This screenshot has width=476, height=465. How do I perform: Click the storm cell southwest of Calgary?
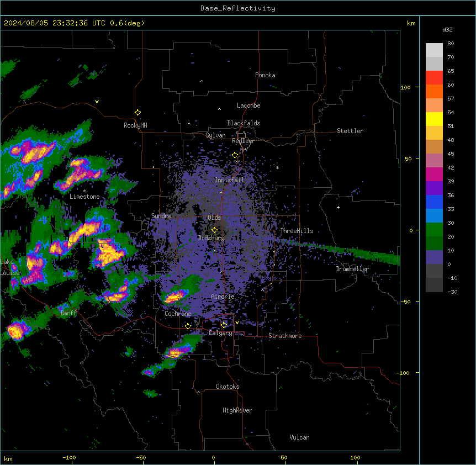coord(178,351)
